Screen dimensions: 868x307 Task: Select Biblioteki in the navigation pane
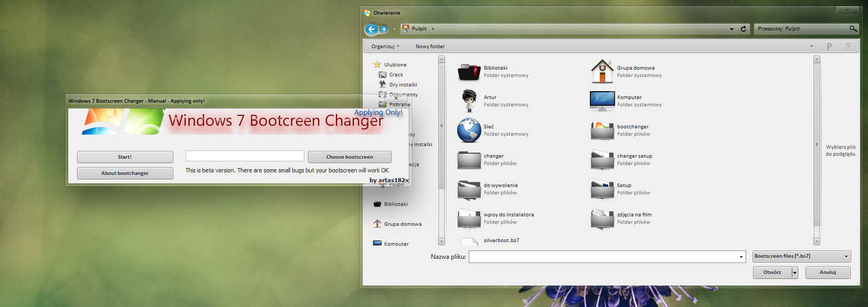[391, 204]
